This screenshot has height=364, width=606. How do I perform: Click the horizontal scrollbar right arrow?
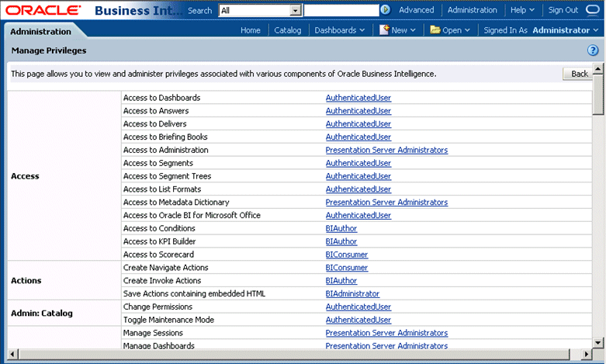587,354
